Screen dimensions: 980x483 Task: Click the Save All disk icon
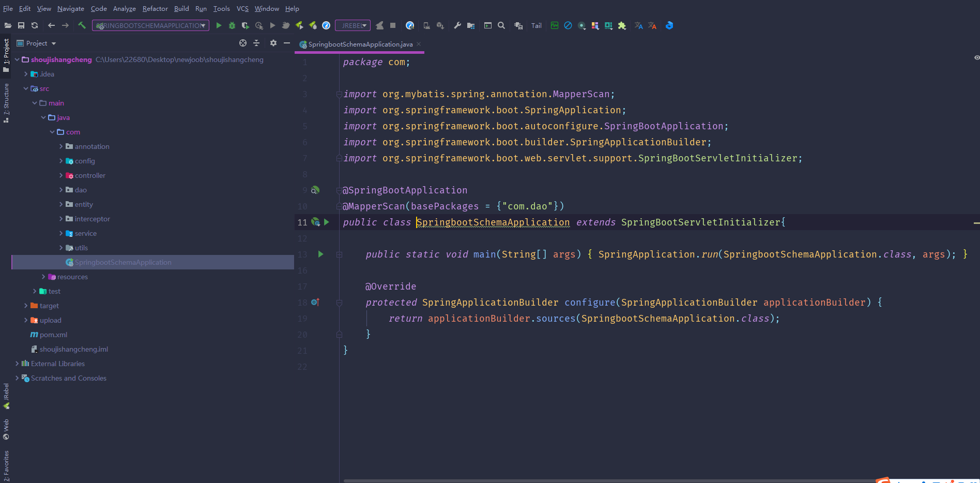pos(21,25)
